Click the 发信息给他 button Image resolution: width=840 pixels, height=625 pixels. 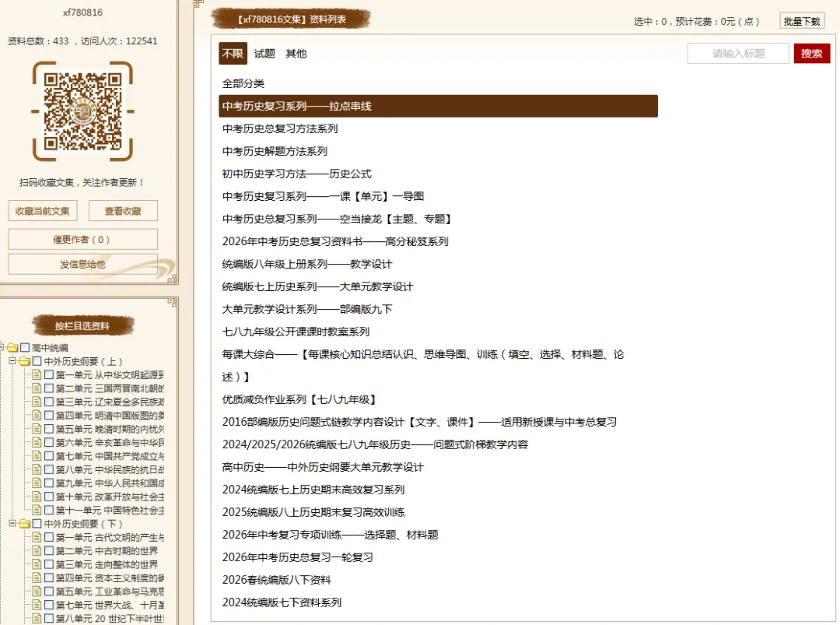[x=82, y=265]
